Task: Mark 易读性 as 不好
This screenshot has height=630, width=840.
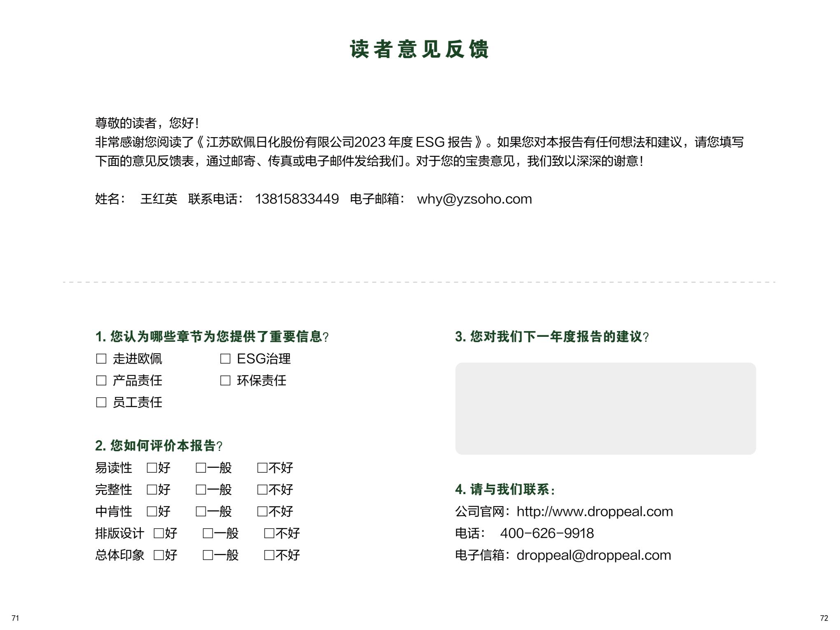Action: [262, 468]
